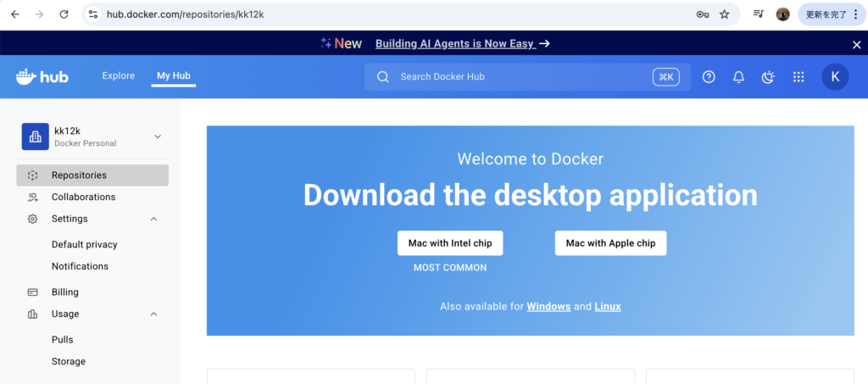Click the ⌘K shortcut badge

click(x=666, y=77)
